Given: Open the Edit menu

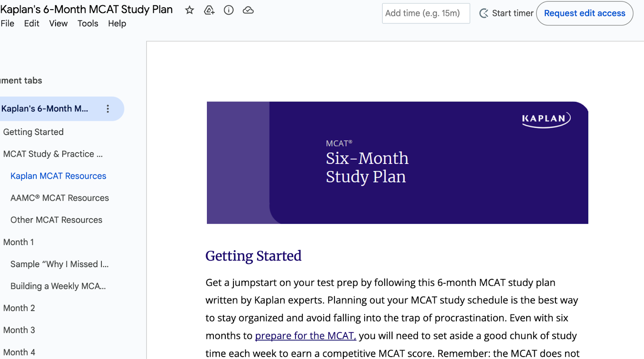Looking at the screenshot, I should click(32, 23).
